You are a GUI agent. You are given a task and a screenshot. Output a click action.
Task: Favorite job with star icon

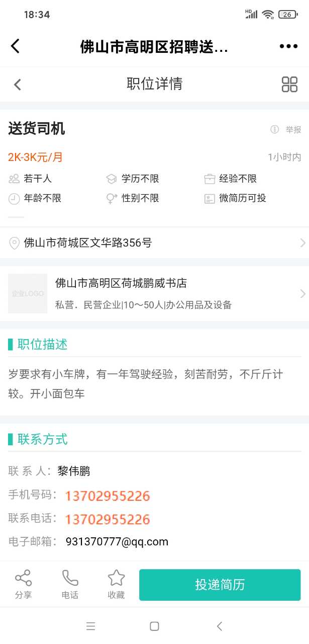coord(116,578)
